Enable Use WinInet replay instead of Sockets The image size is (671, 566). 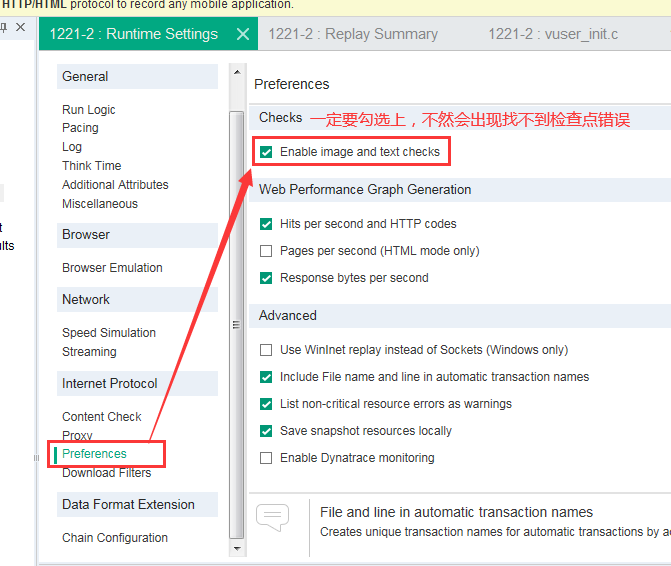tap(266, 350)
